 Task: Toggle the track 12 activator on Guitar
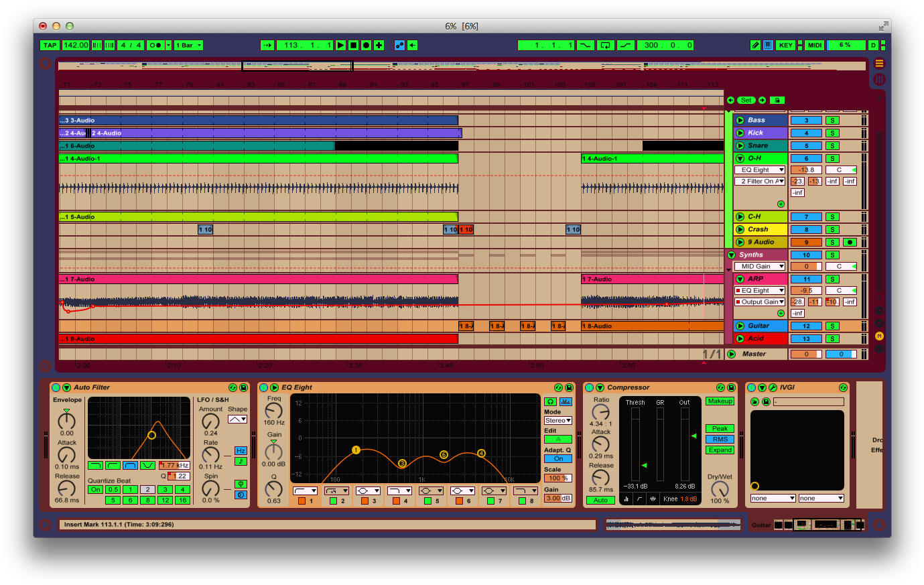click(806, 326)
